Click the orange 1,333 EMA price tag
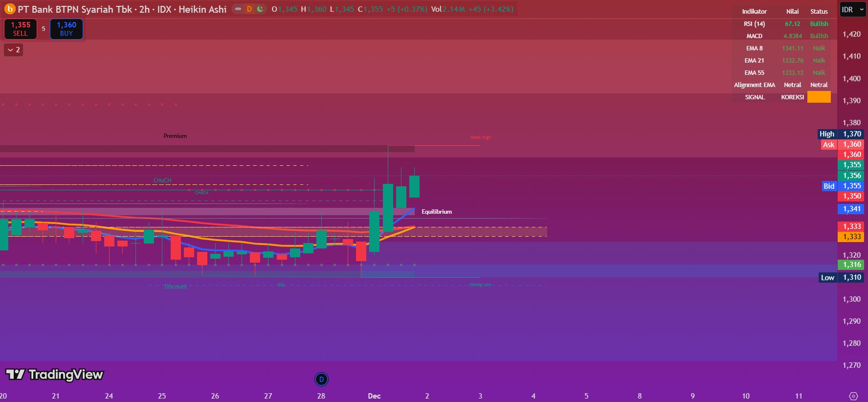This screenshot has width=868, height=402. coord(851,237)
